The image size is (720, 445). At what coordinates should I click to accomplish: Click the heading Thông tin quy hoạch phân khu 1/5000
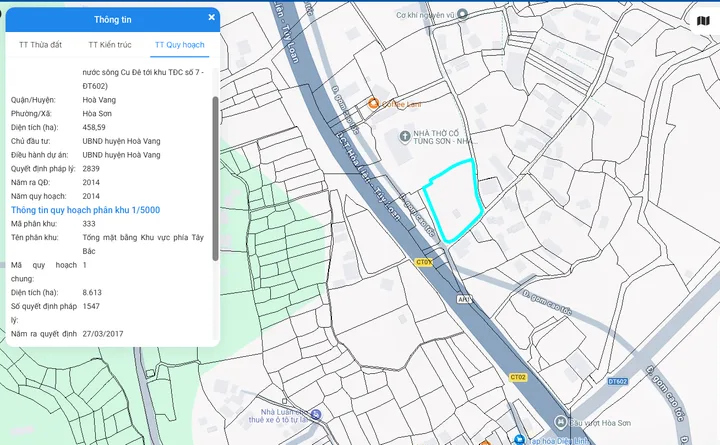[x=85, y=210]
